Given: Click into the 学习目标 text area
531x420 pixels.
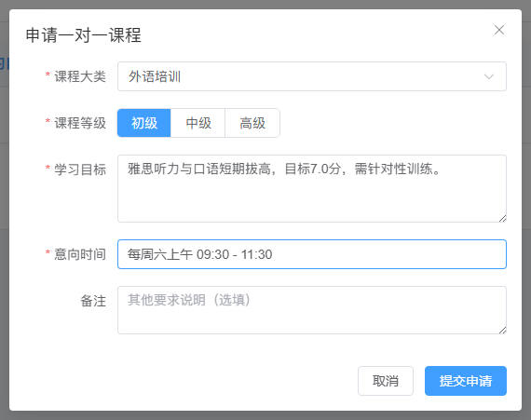Looking at the screenshot, I should [x=312, y=188].
